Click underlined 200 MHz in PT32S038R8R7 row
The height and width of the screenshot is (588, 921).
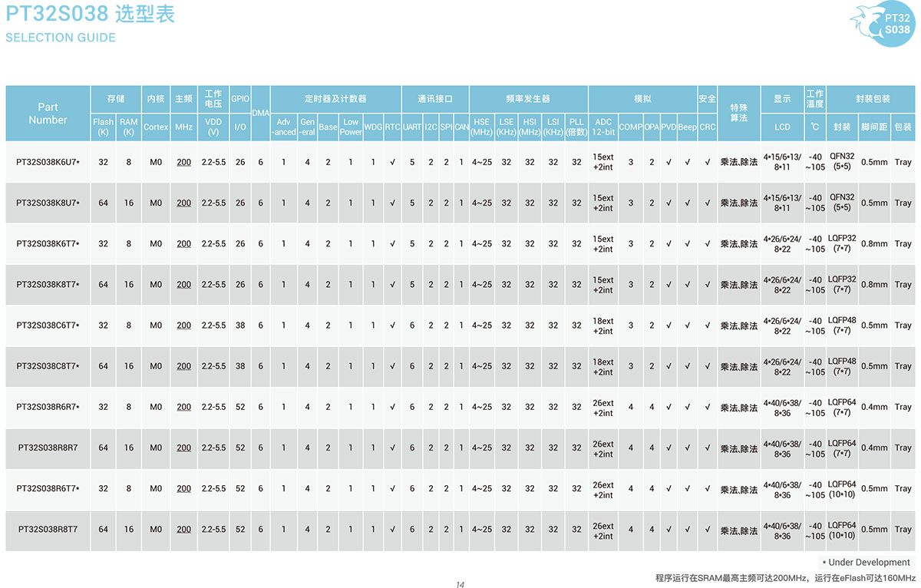click(184, 448)
